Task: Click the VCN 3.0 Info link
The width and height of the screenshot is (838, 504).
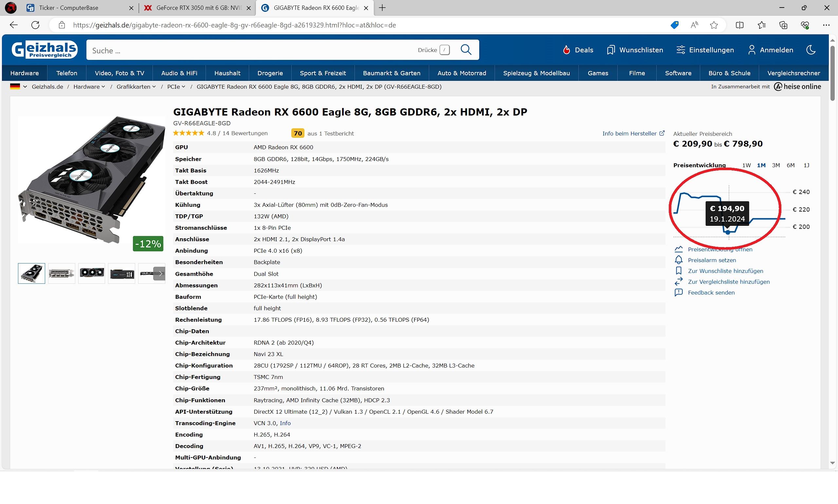Action: point(285,423)
